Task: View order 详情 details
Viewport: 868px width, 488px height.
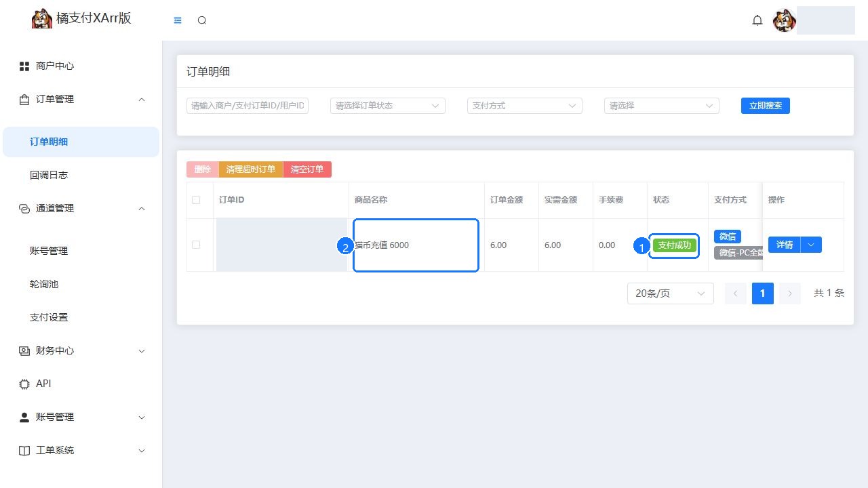Action: (785, 245)
